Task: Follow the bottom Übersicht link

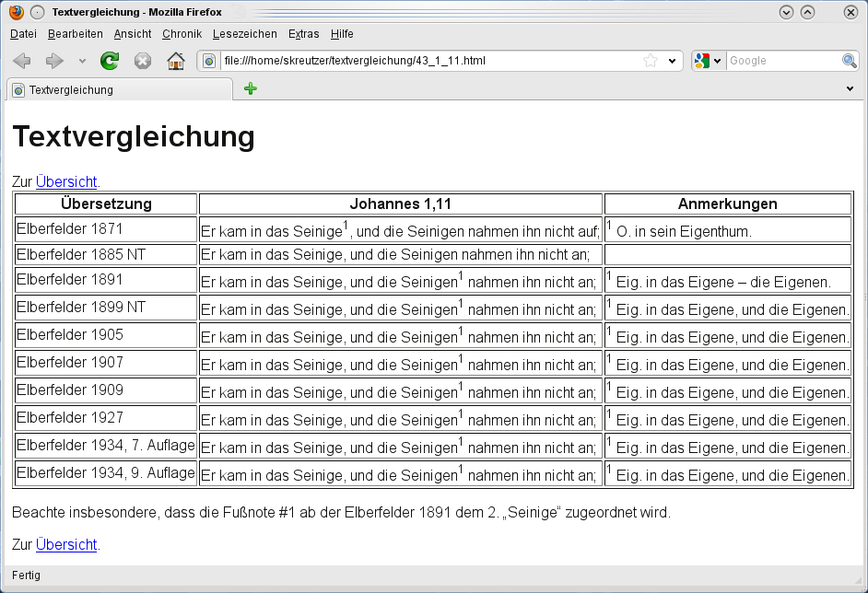Action: [x=66, y=544]
